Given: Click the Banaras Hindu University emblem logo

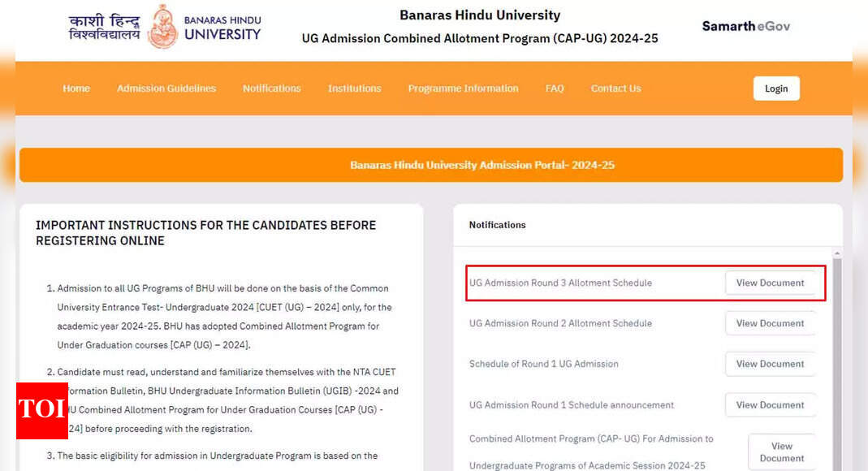Looking at the screenshot, I should point(162,27).
